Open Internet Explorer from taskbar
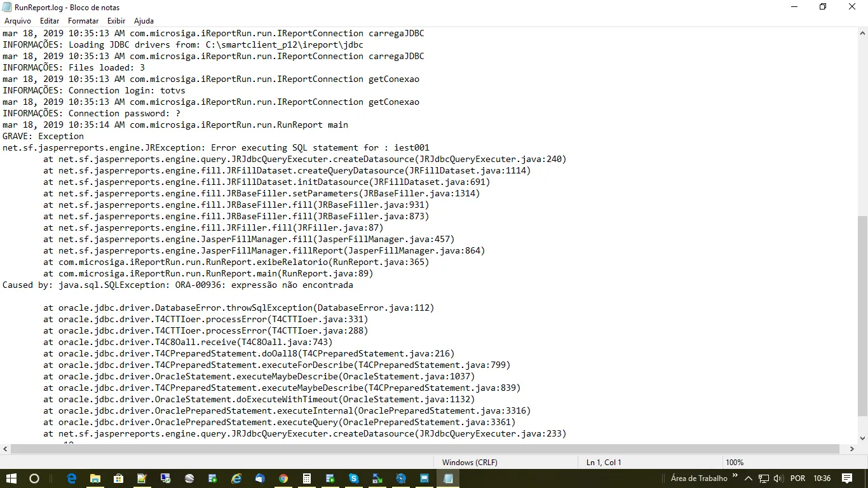Viewport: 868px width, 488px height. pos(236,478)
